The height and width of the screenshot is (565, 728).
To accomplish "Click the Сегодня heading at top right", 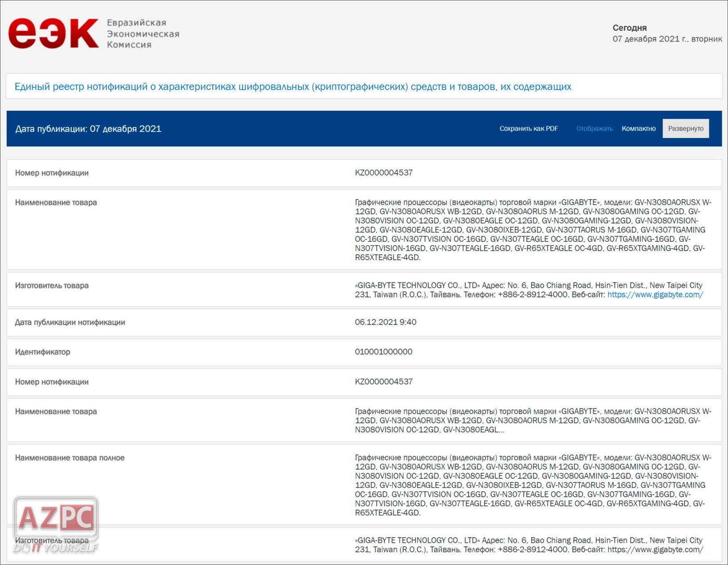I will coord(629,28).
